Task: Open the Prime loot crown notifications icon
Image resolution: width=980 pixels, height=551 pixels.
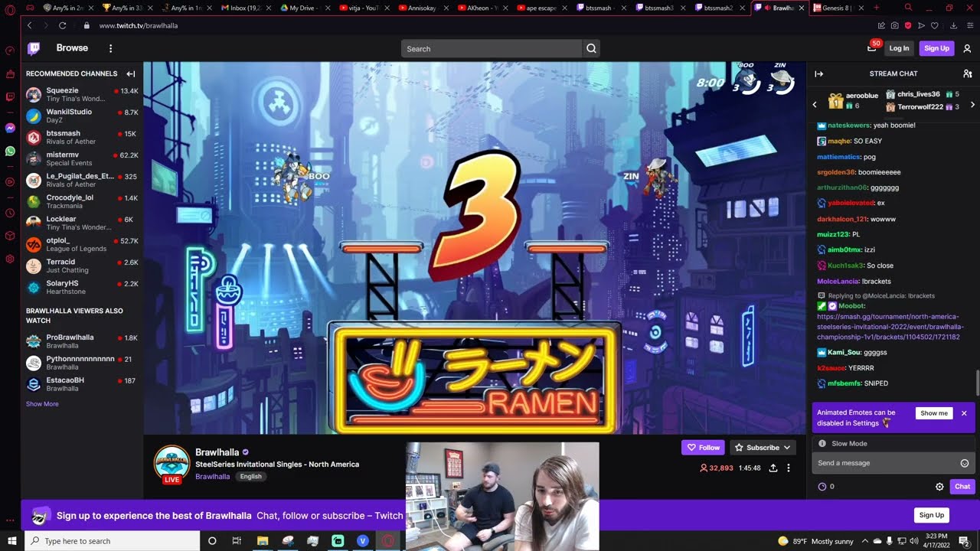Action: (872, 48)
